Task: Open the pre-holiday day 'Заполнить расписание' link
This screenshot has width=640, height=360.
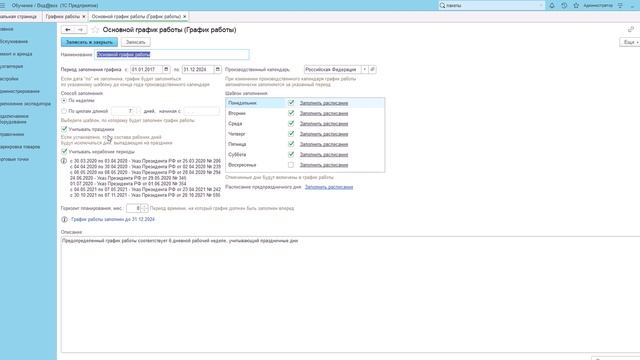Action: 329,187
